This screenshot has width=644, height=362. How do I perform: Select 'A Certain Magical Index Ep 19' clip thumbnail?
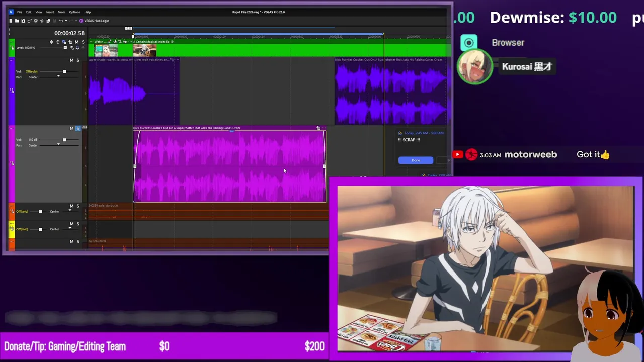coord(145,51)
